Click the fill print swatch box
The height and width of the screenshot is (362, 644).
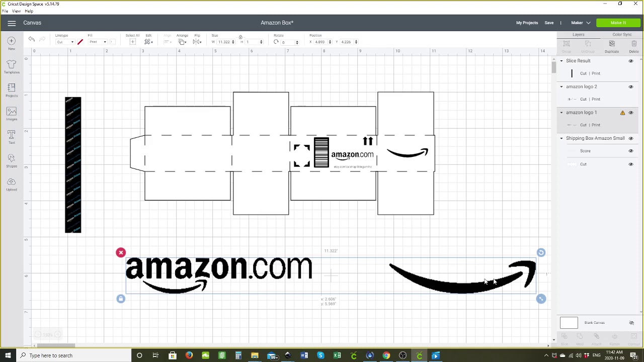coord(112,42)
